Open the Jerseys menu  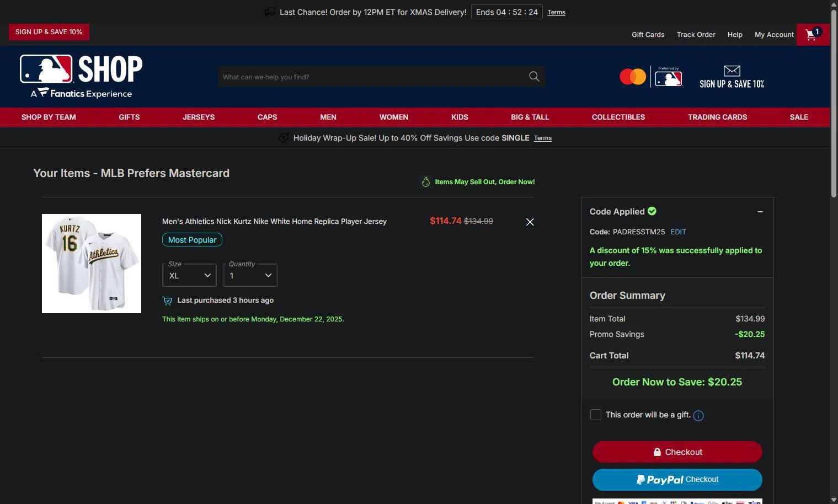point(199,117)
